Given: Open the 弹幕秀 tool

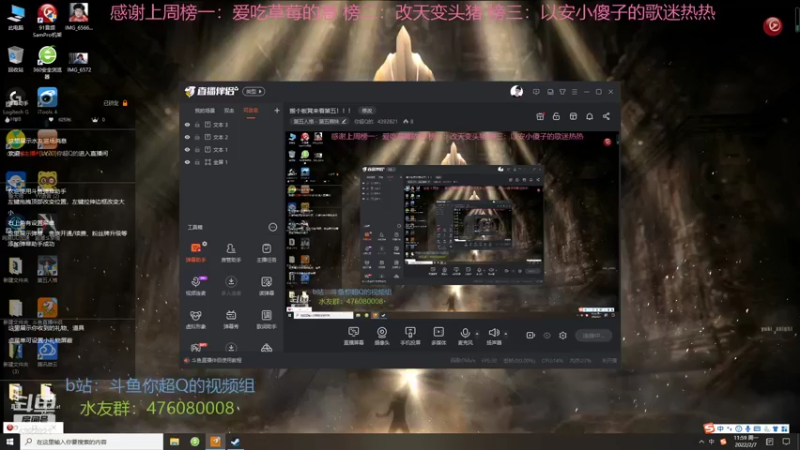Looking at the screenshot, I should click(231, 319).
